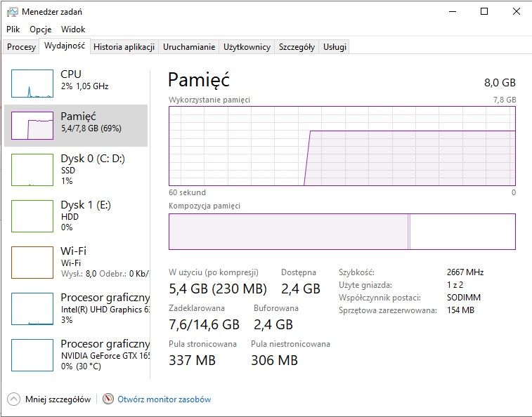Open the Plik menu
Image resolution: width=532 pixels, height=417 pixels.
pyautogui.click(x=13, y=29)
